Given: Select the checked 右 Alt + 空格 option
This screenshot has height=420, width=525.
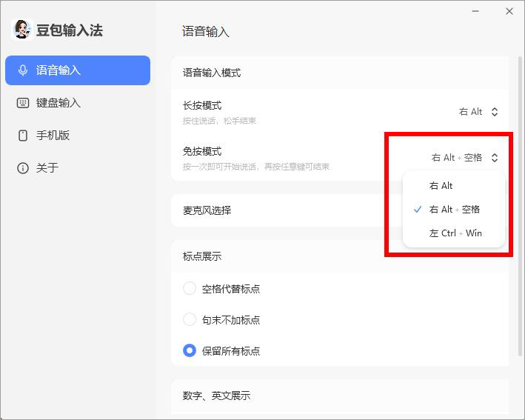Looking at the screenshot, I should (454, 210).
